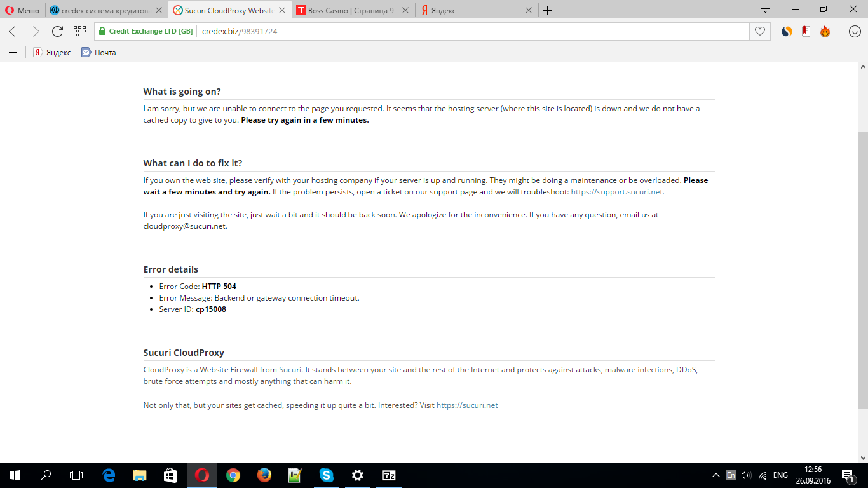Open the Яндекс bookmark

tap(52, 52)
